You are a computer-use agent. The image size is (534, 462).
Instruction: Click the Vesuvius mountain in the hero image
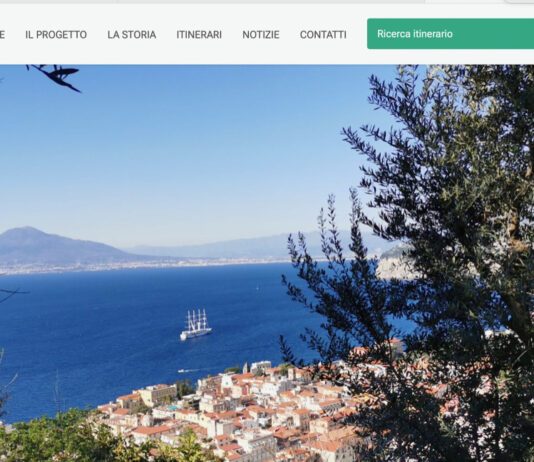tap(51, 246)
